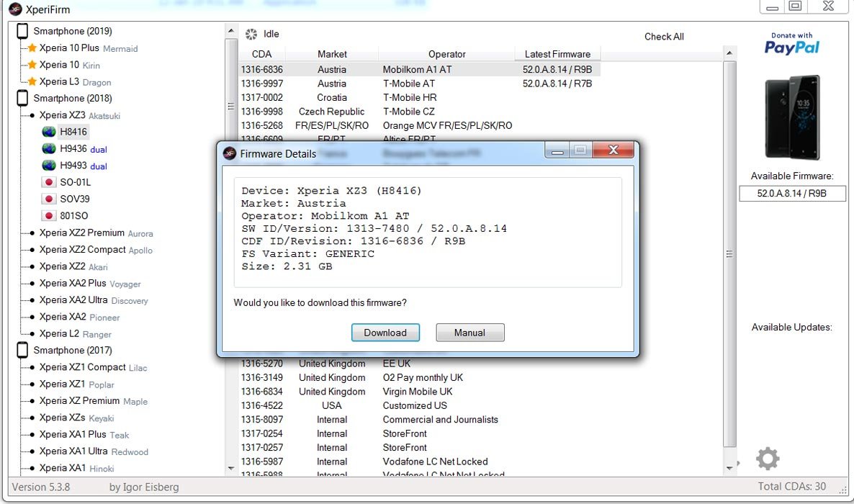Sort by the Latest Firmware column header
Viewport: 854px width, 504px height.
point(557,54)
